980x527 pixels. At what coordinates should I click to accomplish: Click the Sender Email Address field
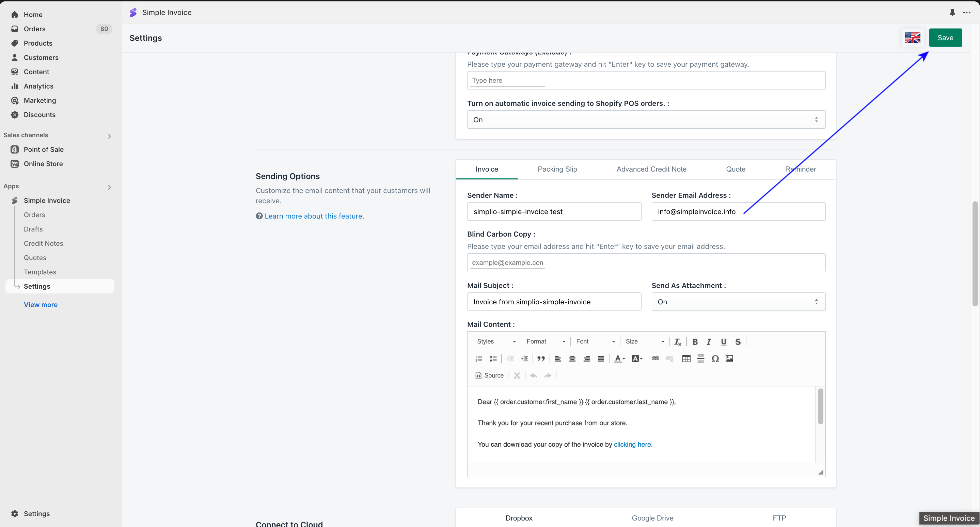pyautogui.click(x=738, y=211)
